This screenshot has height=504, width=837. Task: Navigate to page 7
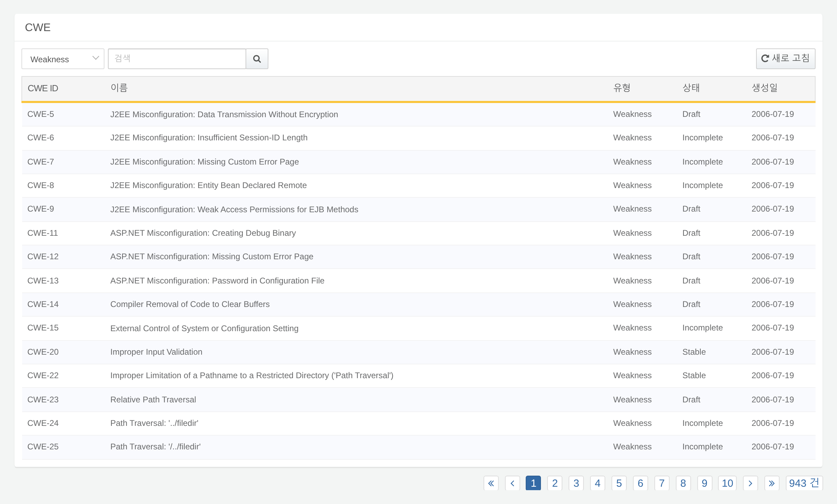[662, 483]
